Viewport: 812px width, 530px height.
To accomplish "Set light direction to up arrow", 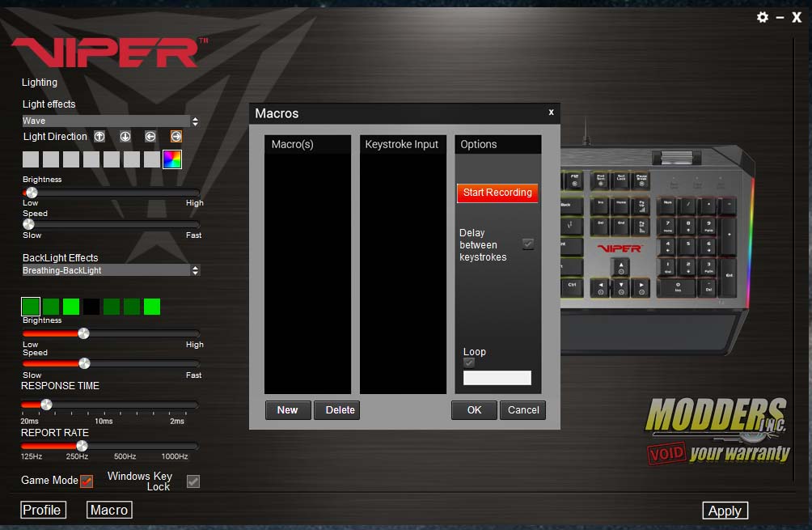I will [x=99, y=136].
